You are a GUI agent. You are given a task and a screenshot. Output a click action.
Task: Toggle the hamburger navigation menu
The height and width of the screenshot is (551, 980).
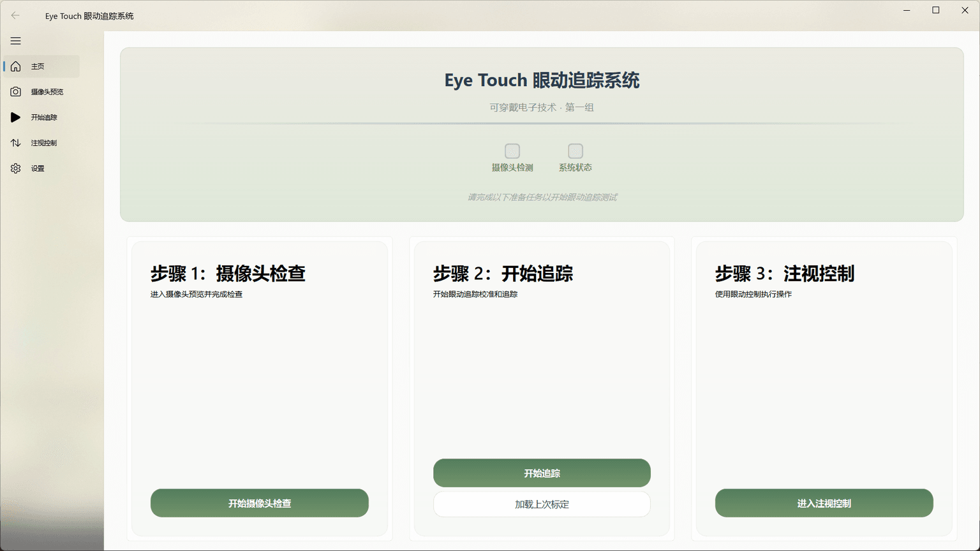tap(15, 41)
